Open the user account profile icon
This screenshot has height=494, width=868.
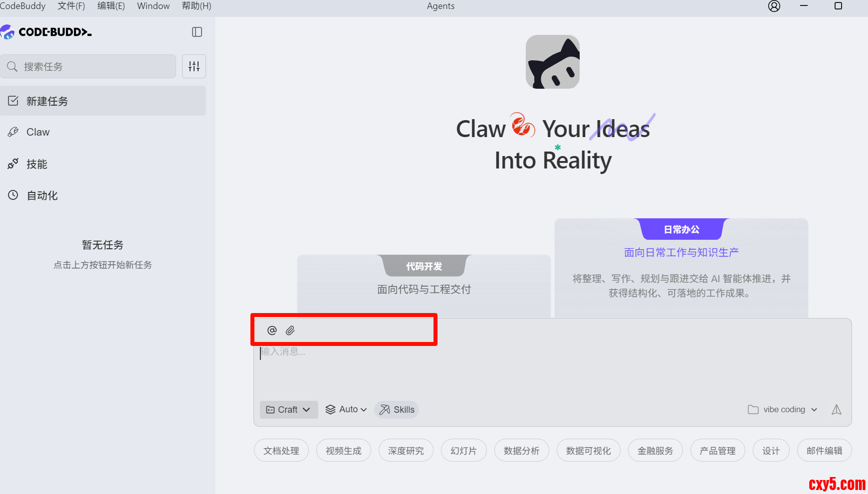pyautogui.click(x=774, y=6)
